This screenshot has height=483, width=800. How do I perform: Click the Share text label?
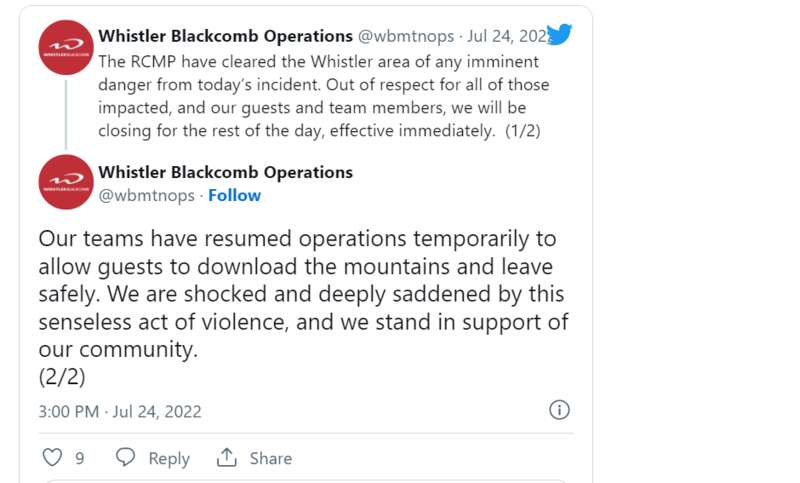271,458
